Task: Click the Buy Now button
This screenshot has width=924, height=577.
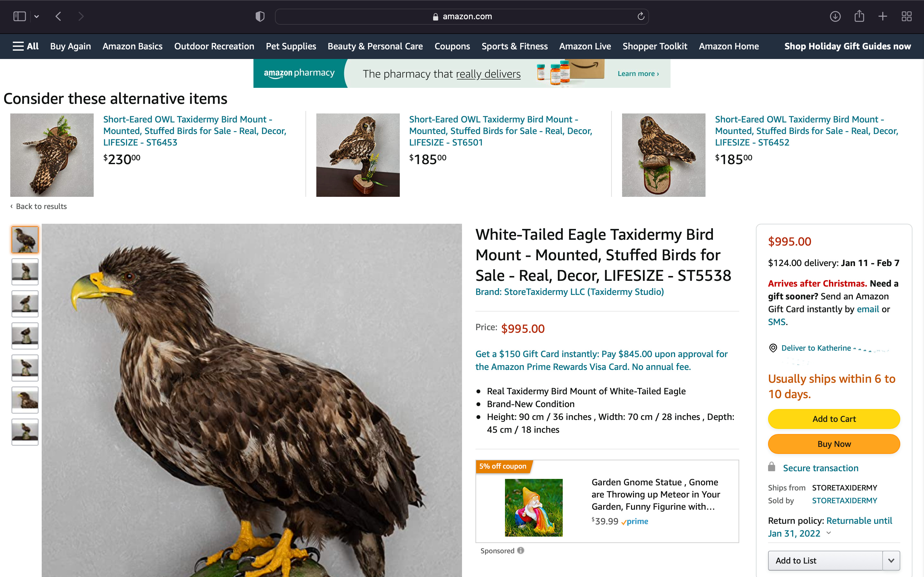Action: [834, 444]
